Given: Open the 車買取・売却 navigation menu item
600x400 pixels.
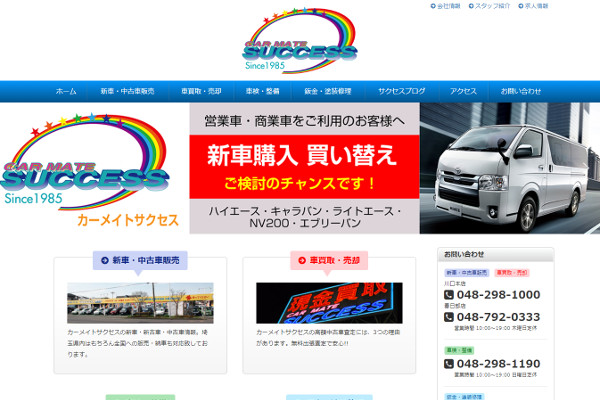Looking at the screenshot, I should tap(201, 91).
